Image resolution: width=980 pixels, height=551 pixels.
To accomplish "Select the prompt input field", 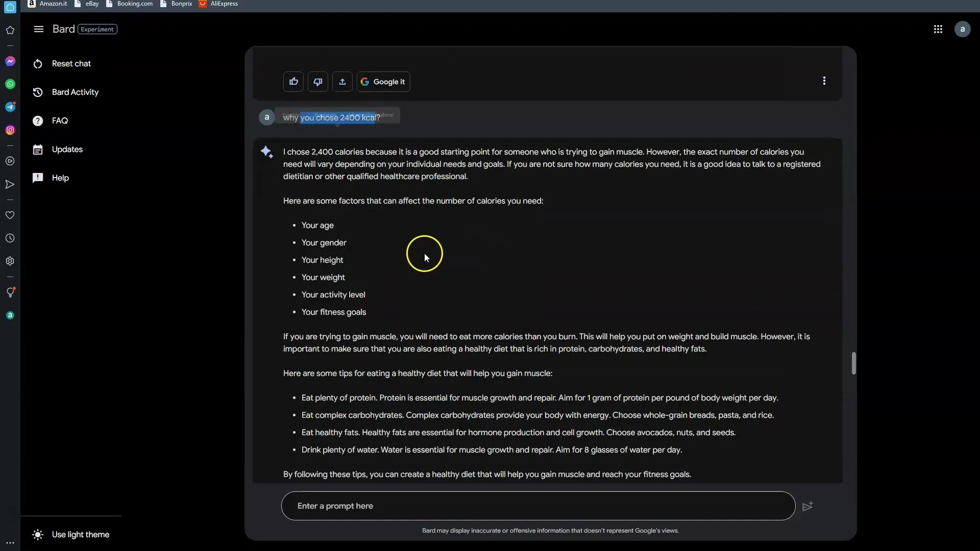I will point(538,505).
